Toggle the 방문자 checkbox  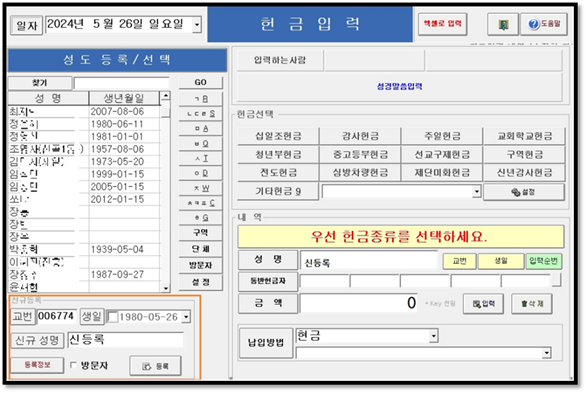[x=73, y=365]
